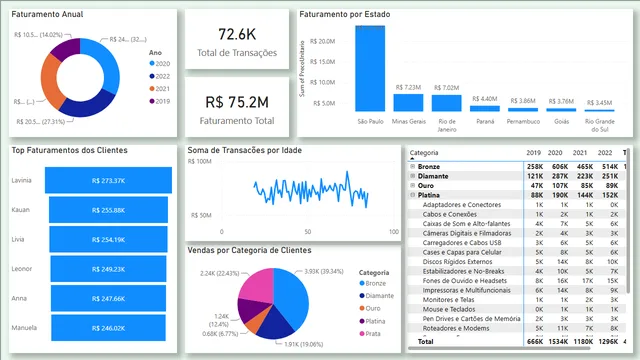This screenshot has height=360, width=640.
Task: Sort the matrix by the Categoria header
Action: pos(424,153)
